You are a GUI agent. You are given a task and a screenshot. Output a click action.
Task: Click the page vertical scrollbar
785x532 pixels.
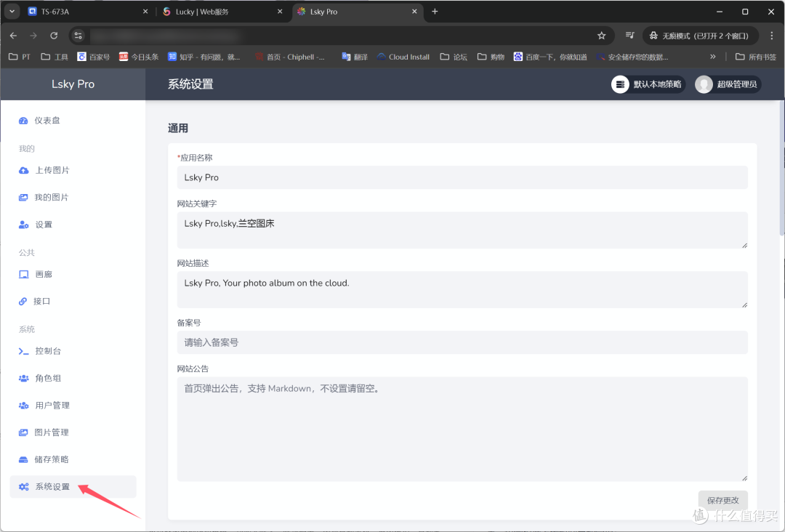point(782,168)
